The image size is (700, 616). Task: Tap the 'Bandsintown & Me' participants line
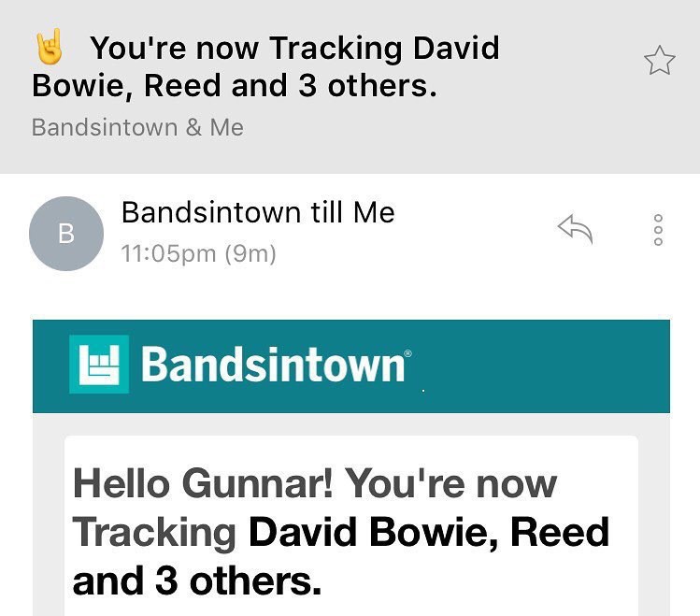[x=137, y=128]
